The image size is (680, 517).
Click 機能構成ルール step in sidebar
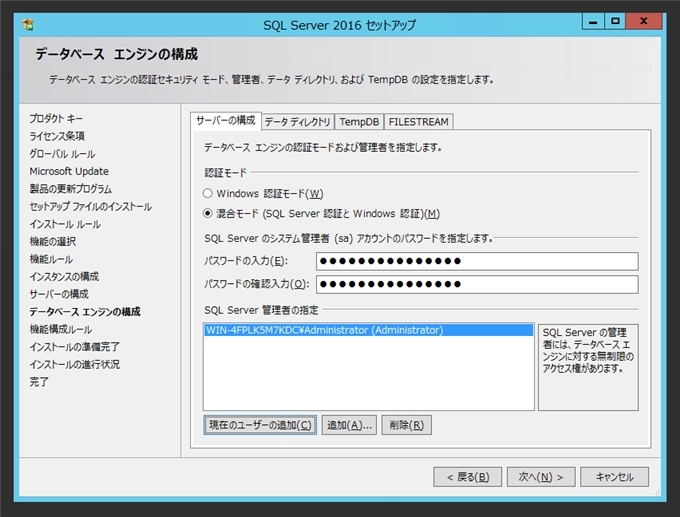(x=60, y=330)
